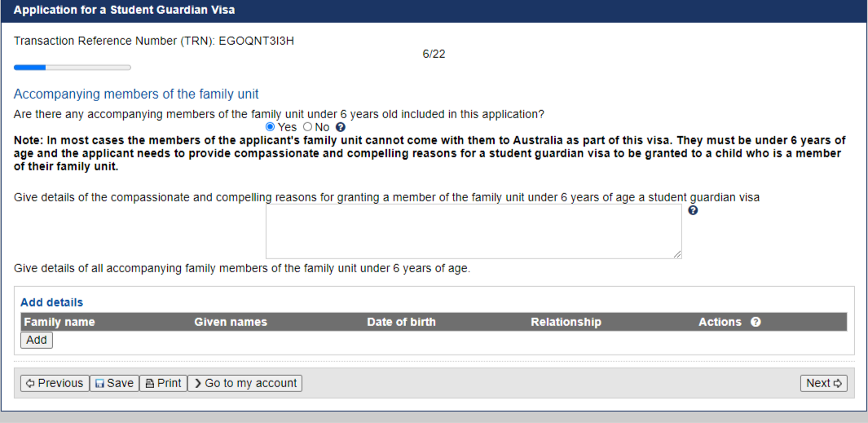The width and height of the screenshot is (868, 423).
Task: Open Go to my account
Action: tap(245, 383)
